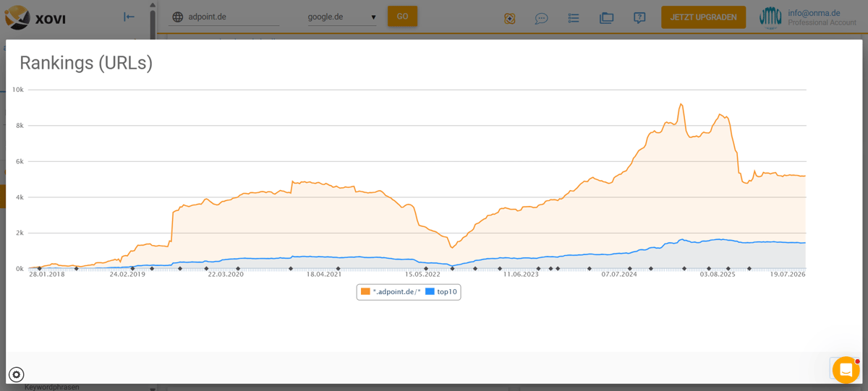Focus the adpoint.de domain input field

tap(231, 17)
